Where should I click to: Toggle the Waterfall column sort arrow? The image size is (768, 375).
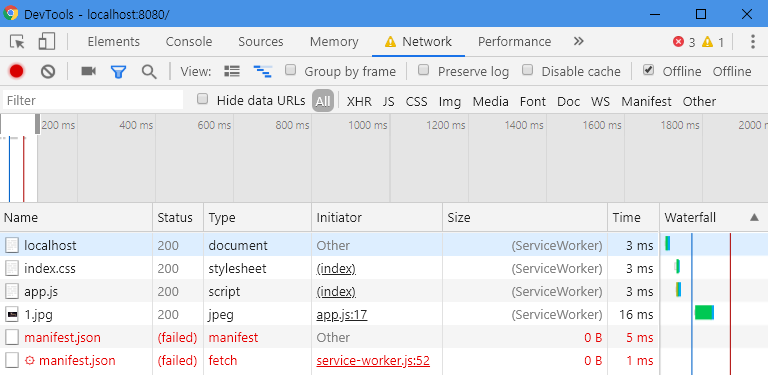pyautogui.click(x=754, y=217)
